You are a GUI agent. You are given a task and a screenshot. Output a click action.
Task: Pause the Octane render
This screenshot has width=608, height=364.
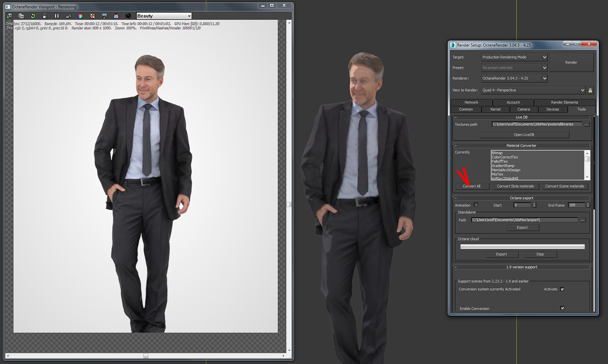(x=56, y=16)
